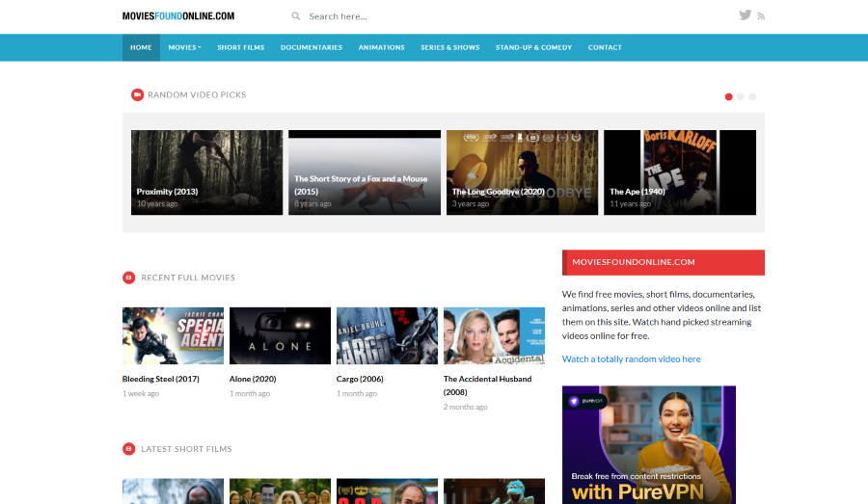
Task: Click the Alone (2020) title link
Action: point(253,379)
